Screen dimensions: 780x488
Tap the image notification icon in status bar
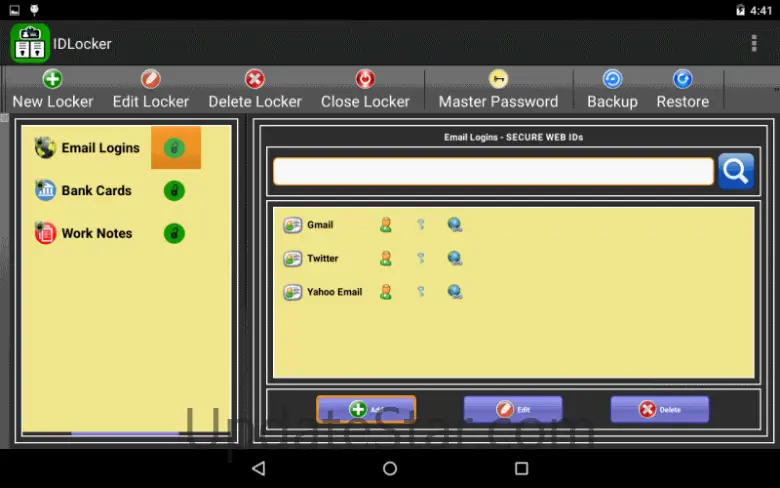point(14,10)
